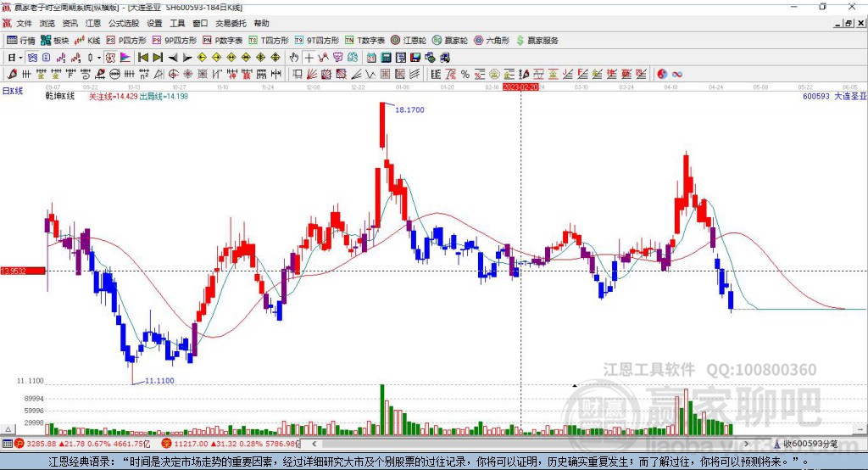This screenshot has width=868, height=470.
Task: Open the 9P四方形 tool
Action: click(x=175, y=41)
